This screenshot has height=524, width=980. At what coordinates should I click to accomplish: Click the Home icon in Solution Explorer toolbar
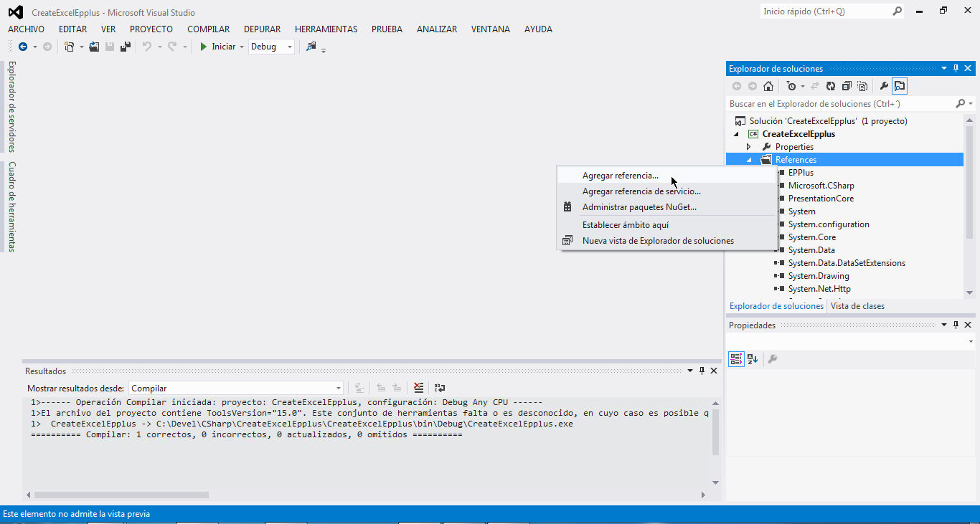coord(768,86)
